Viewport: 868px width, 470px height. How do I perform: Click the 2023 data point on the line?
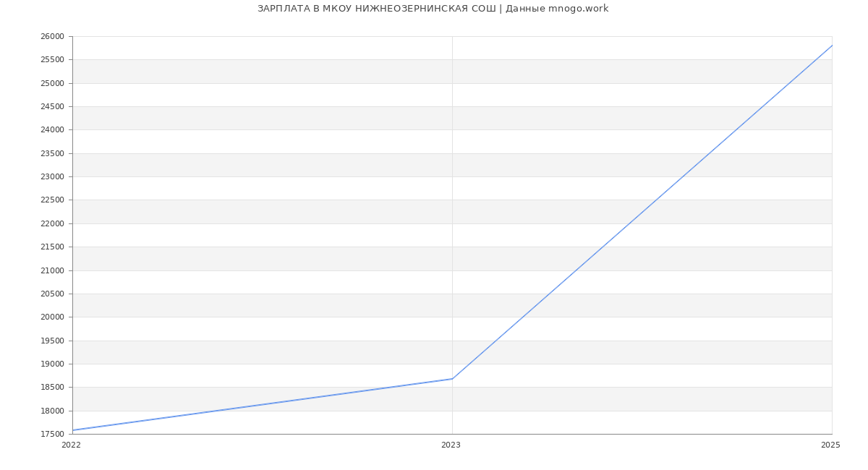[452, 379]
